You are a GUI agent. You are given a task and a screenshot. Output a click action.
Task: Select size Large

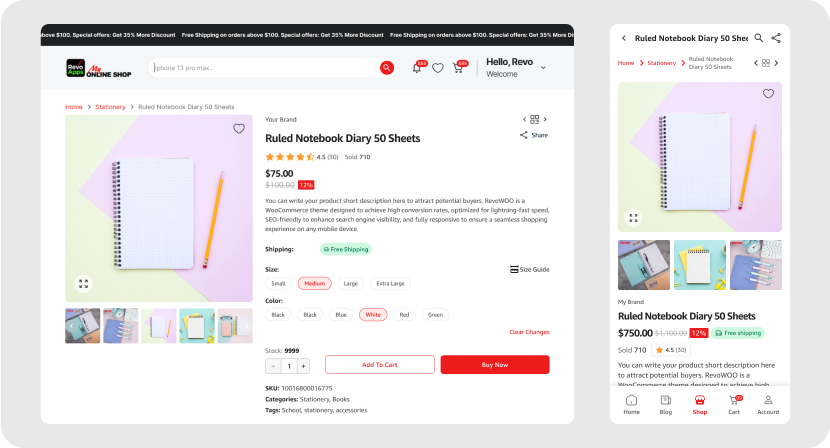(350, 283)
